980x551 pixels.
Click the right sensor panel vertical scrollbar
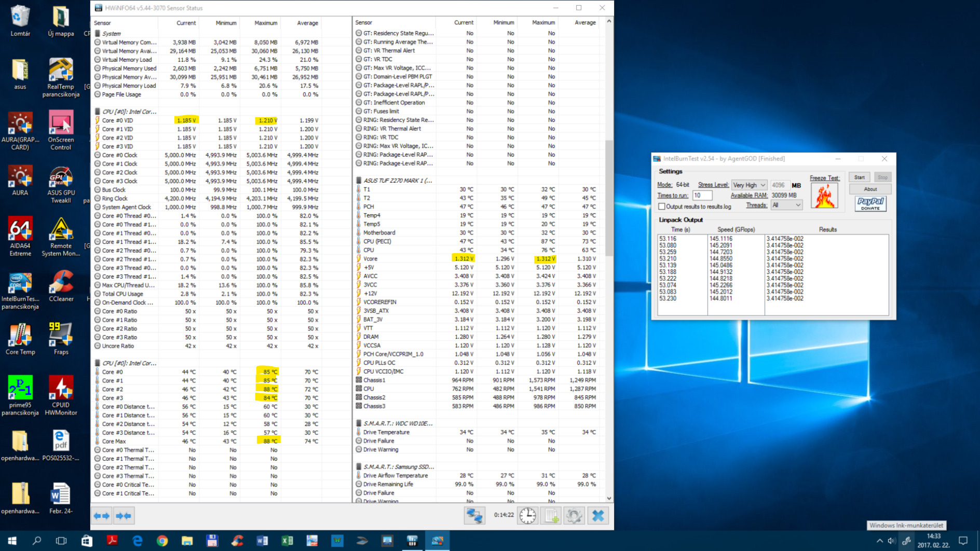pyautogui.click(x=609, y=197)
